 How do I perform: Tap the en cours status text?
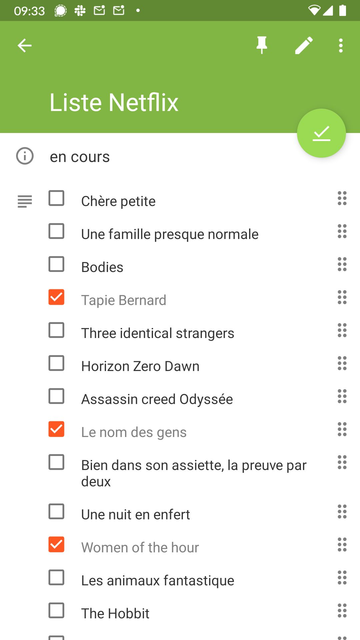pos(80,157)
